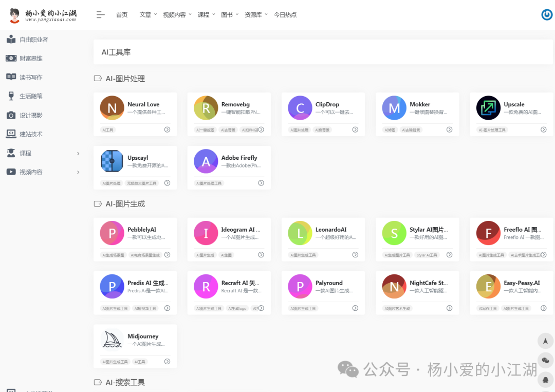
Task: Expand the 视频内容 top dropdown menu
Action: [177, 14]
